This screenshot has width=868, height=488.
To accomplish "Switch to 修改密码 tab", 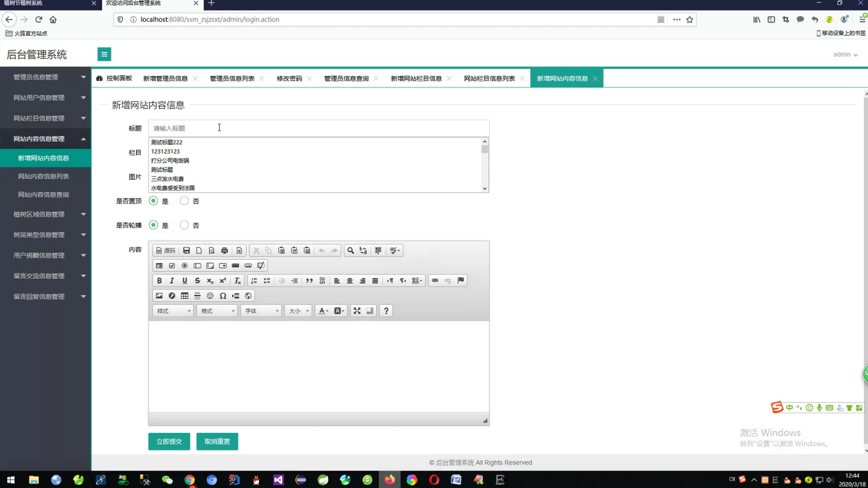I will pyautogui.click(x=290, y=78).
